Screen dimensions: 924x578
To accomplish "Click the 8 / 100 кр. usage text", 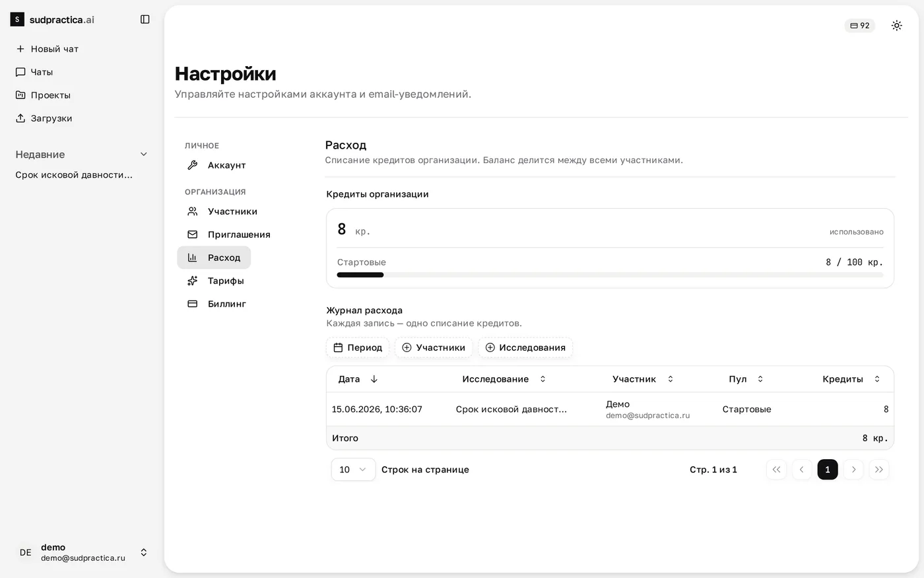I will pyautogui.click(x=854, y=262).
